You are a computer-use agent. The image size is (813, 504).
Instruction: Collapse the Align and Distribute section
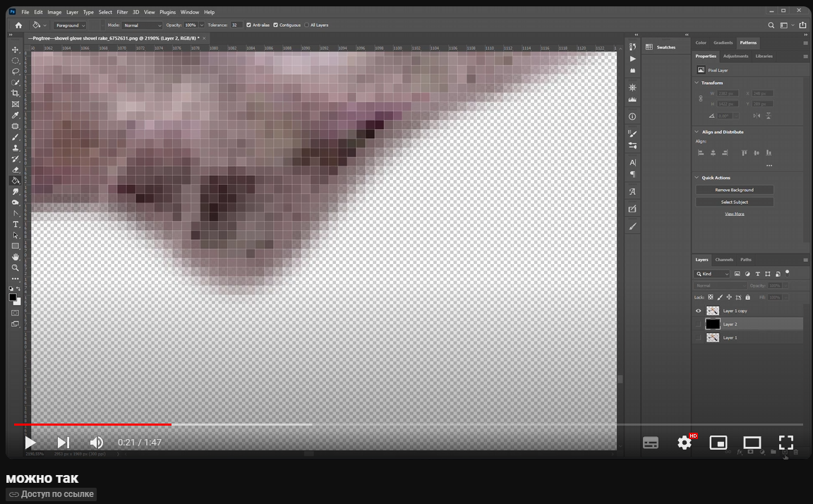click(697, 132)
